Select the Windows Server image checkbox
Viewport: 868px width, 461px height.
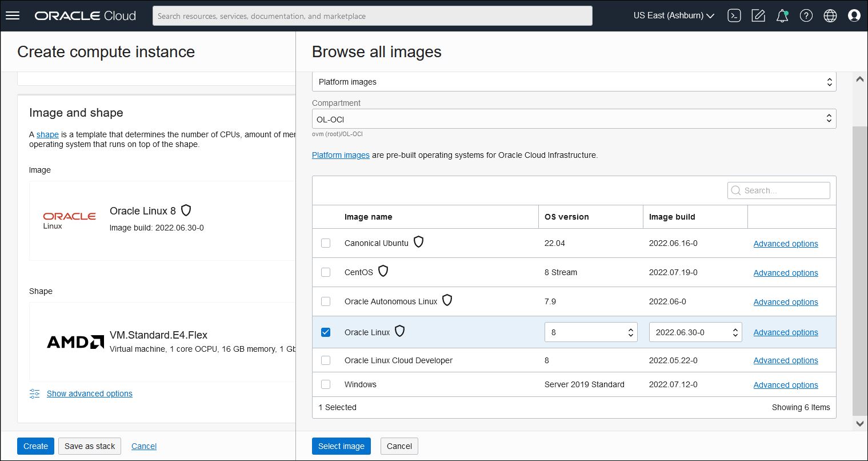click(x=326, y=384)
